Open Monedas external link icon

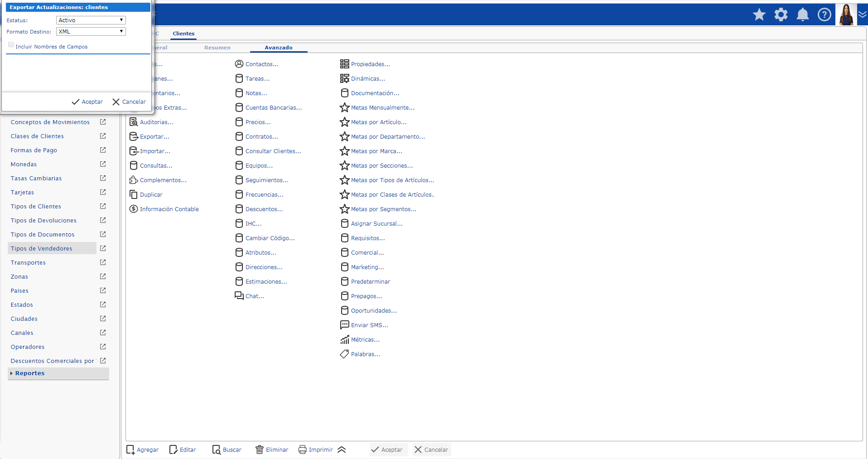103,164
